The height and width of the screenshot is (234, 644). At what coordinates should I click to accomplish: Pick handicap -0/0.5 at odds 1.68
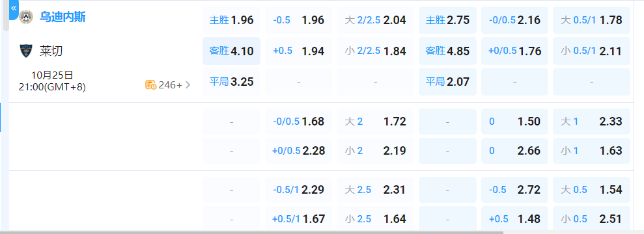299,122
